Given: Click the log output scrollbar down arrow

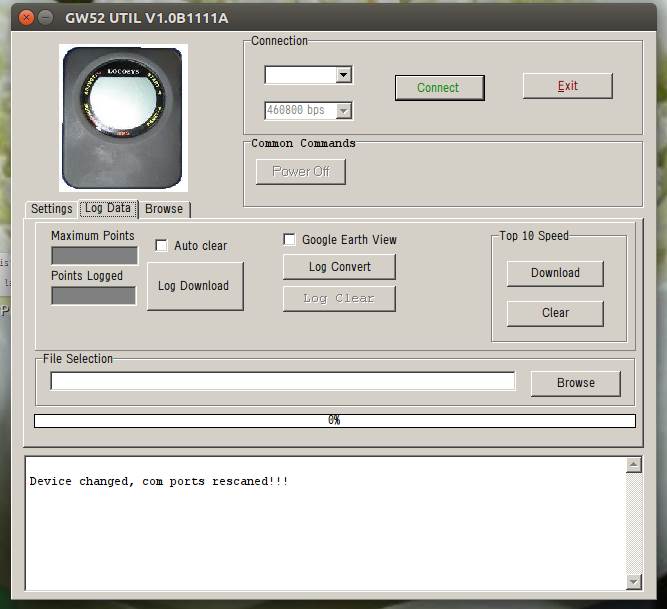Looking at the screenshot, I should tap(633, 582).
